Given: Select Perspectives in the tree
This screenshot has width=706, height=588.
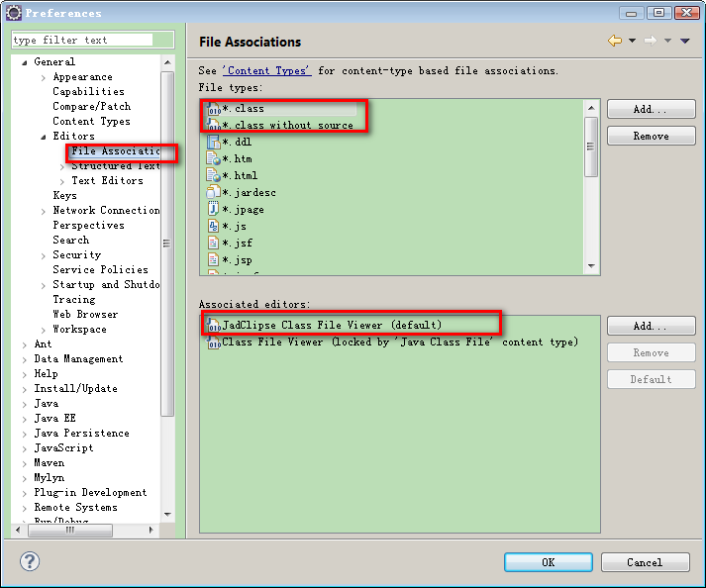Looking at the screenshot, I should pyautogui.click(x=88, y=225).
